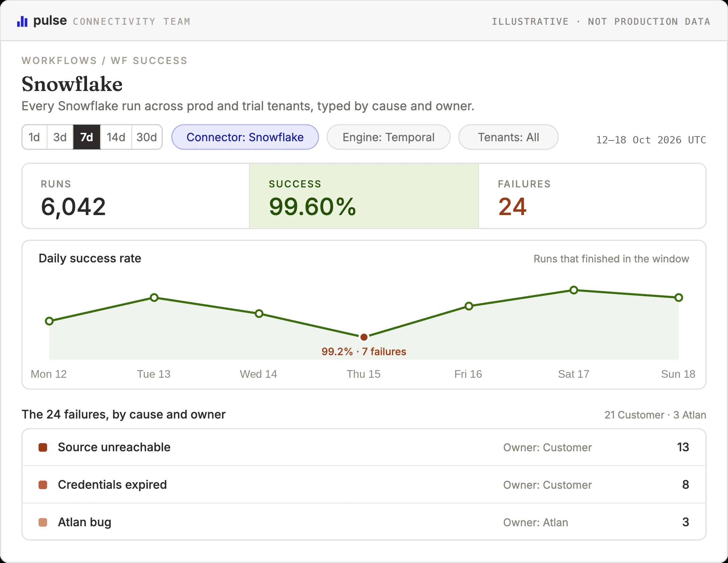
Task: Click the Source unreachable color swatch
Action: 43,447
